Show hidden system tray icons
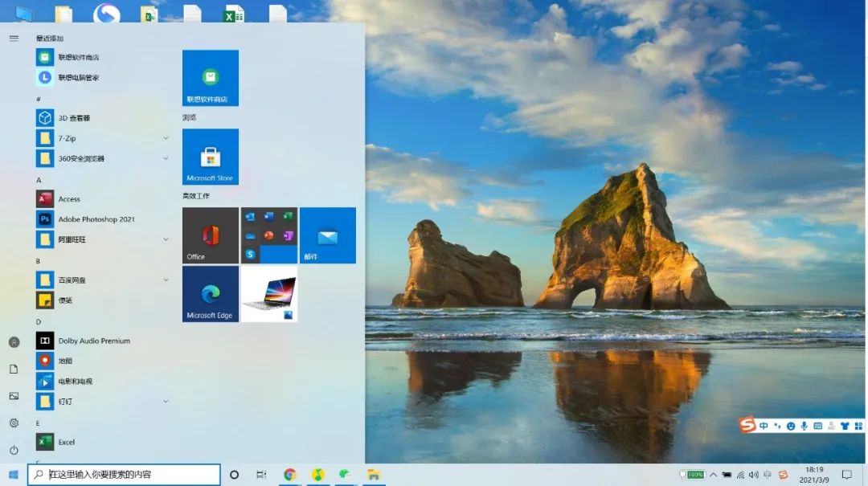 coord(713,475)
